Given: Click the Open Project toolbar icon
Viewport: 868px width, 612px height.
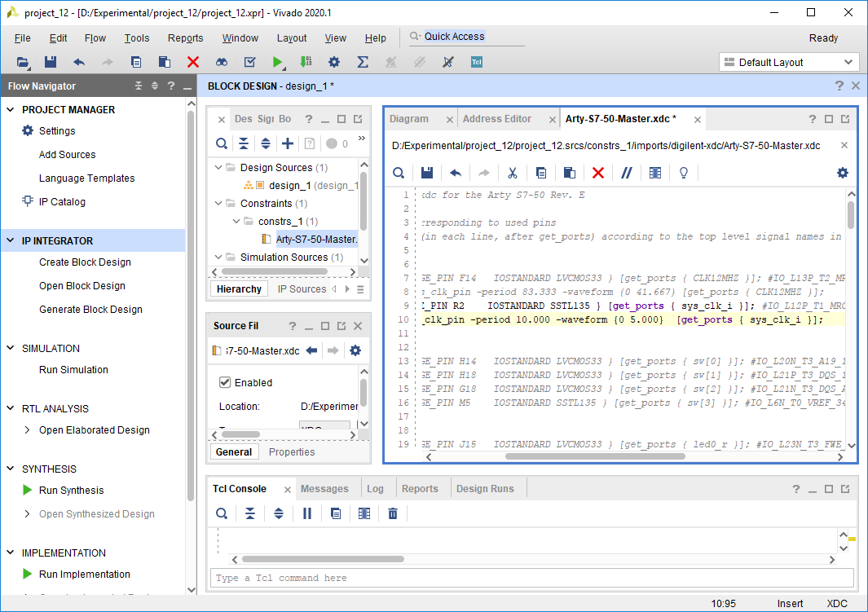Looking at the screenshot, I should click(23, 62).
